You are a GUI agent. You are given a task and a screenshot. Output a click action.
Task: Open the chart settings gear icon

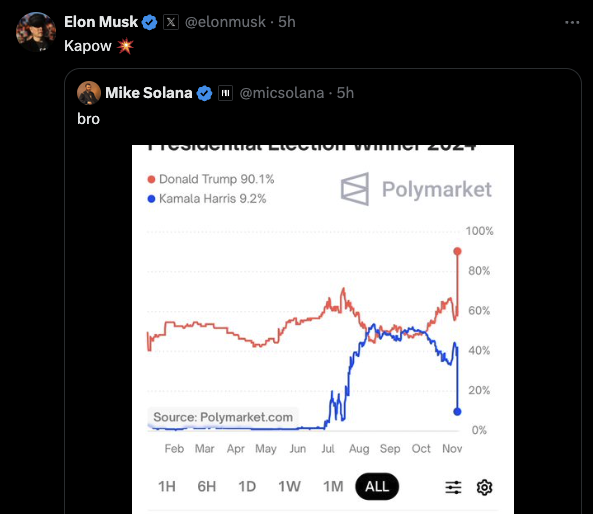[484, 487]
